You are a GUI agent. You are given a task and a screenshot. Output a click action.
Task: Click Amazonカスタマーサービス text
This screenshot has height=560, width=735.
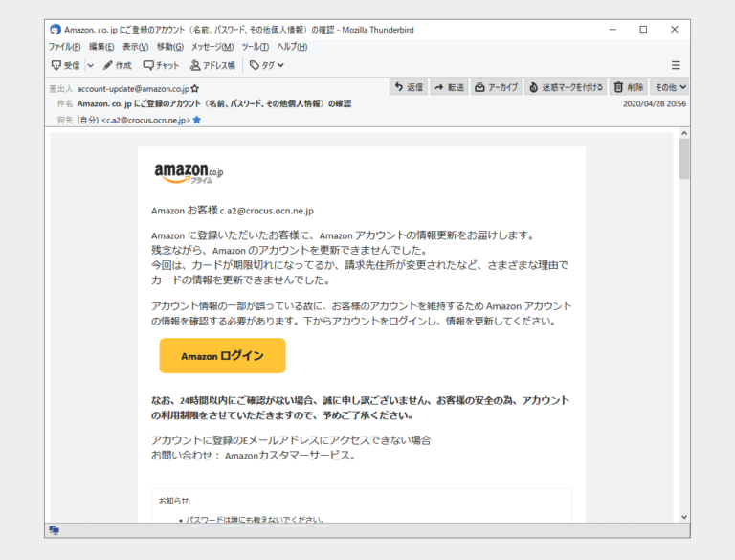click(x=290, y=456)
